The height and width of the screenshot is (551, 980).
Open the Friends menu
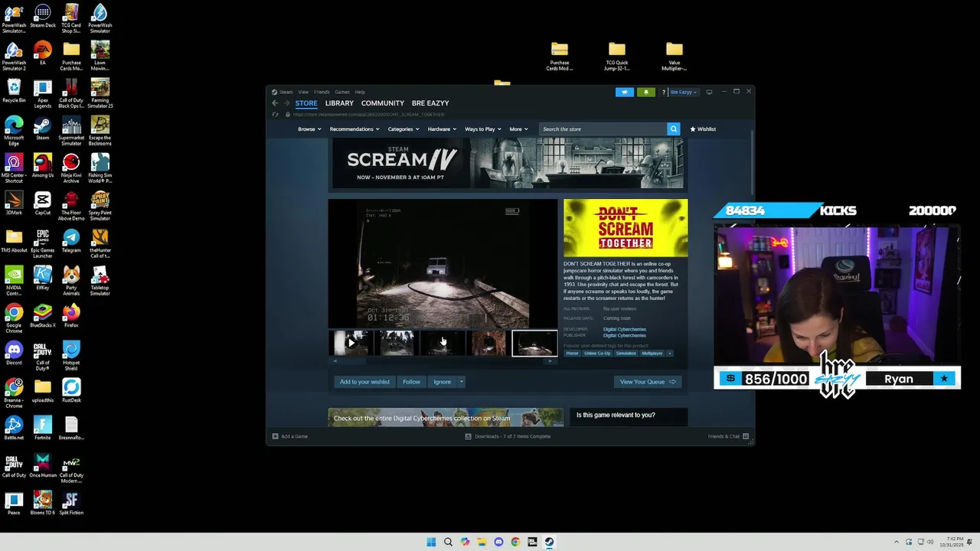(322, 92)
